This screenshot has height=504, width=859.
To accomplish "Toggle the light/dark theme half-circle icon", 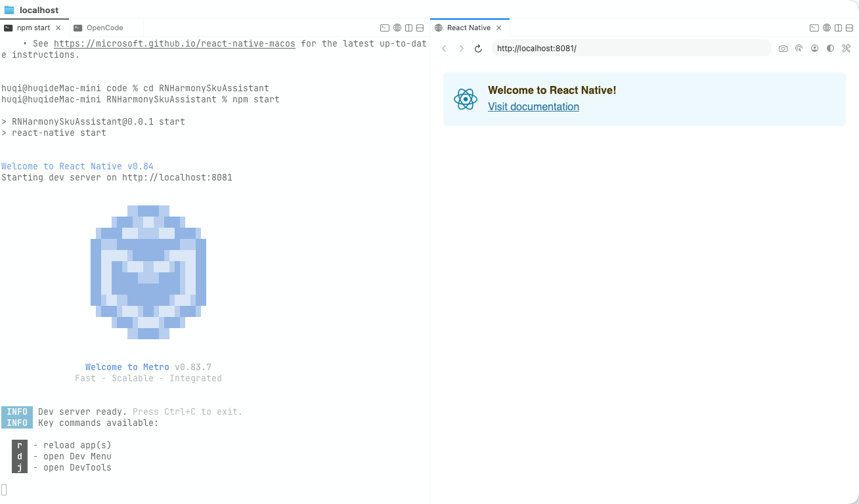I will tap(830, 49).
